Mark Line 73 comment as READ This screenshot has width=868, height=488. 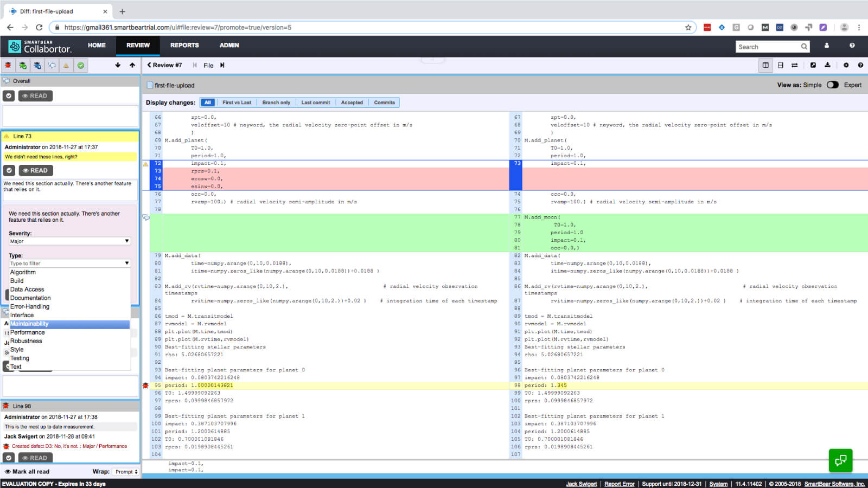pyautogui.click(x=36, y=170)
